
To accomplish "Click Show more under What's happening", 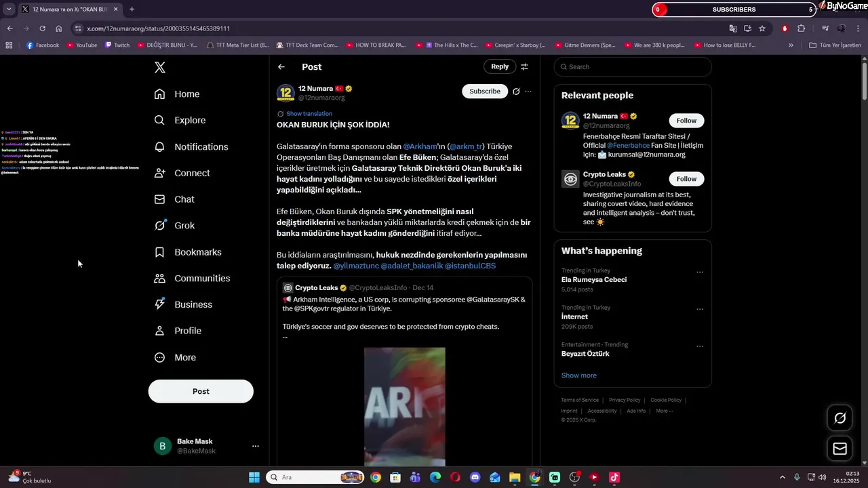I will pos(578,375).
